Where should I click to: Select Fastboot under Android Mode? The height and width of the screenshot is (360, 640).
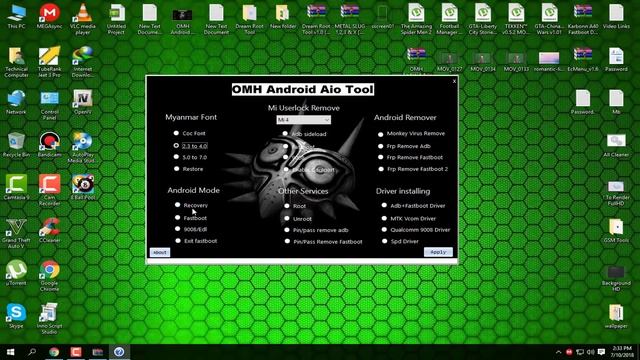click(177, 218)
